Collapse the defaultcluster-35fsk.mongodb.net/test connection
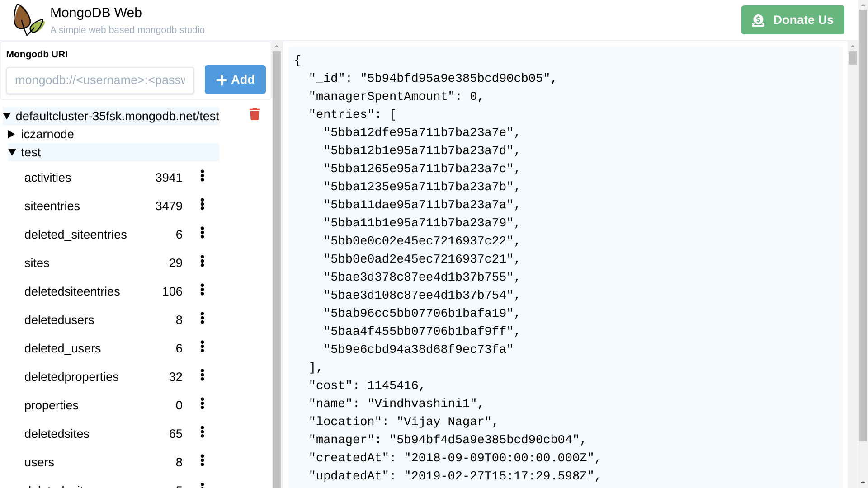Image resolution: width=868 pixels, height=488 pixels. tap(6, 116)
